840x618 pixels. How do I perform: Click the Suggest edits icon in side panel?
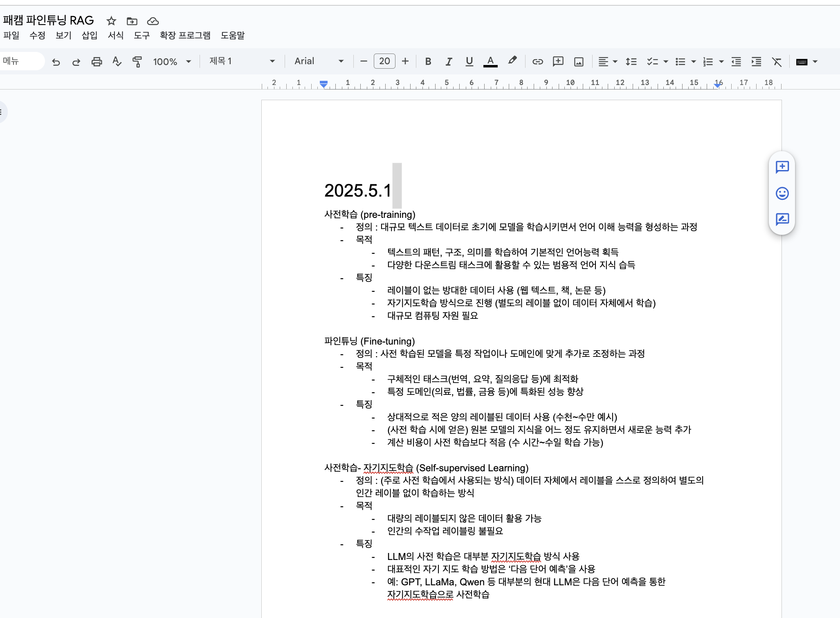click(x=782, y=219)
